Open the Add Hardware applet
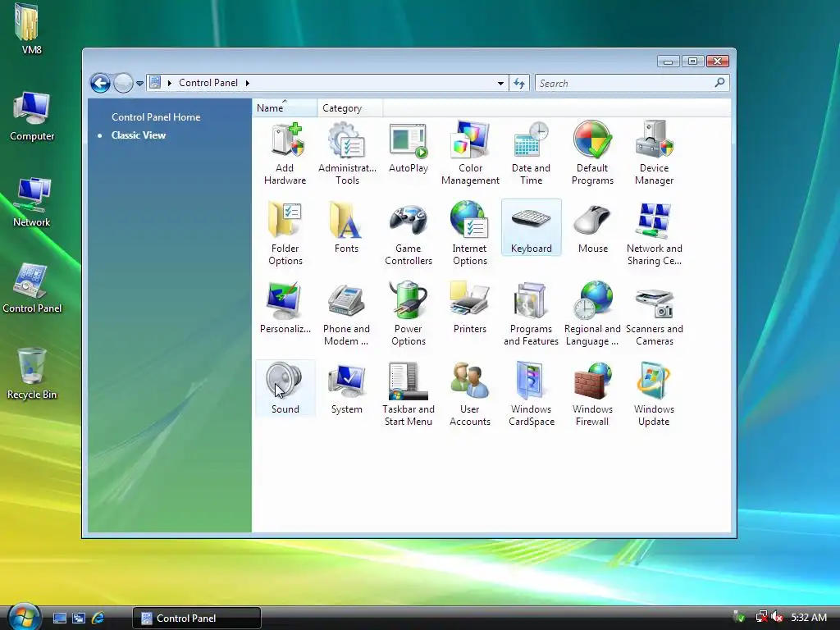 (285, 153)
